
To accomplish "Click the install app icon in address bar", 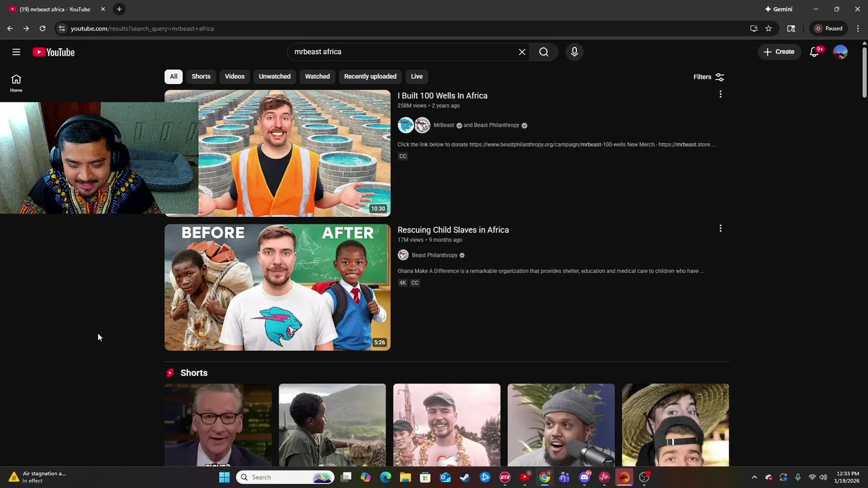I will tap(753, 28).
